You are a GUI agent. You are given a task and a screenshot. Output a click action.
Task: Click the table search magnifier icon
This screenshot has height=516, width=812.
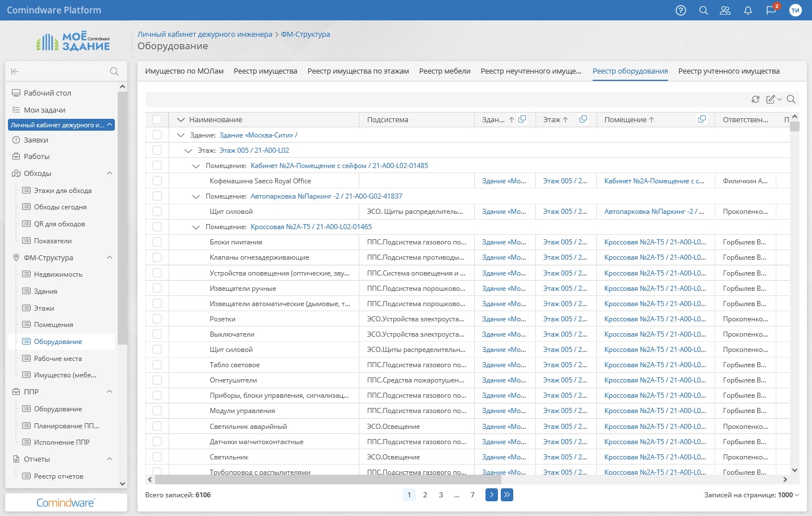pyautogui.click(x=791, y=100)
